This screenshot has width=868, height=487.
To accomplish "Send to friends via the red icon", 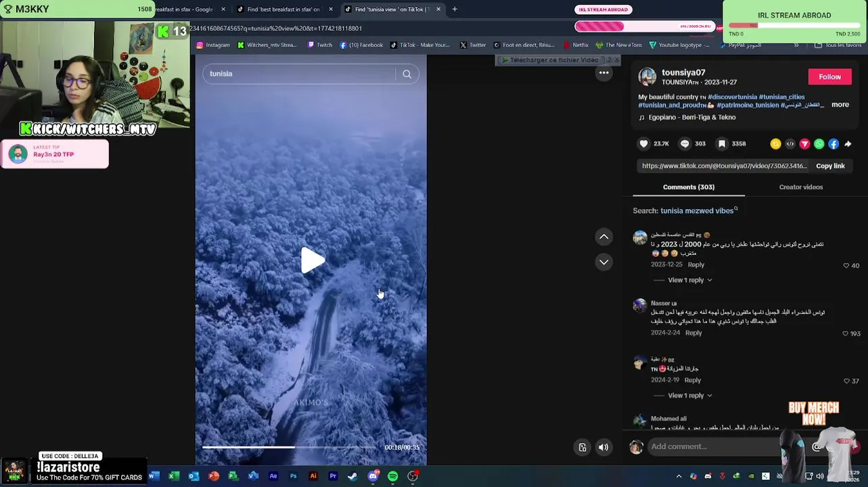I will tap(804, 143).
